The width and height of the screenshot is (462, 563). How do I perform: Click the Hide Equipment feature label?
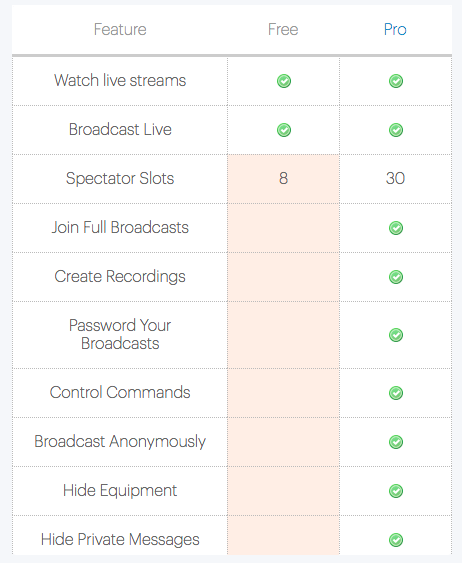[120, 490]
